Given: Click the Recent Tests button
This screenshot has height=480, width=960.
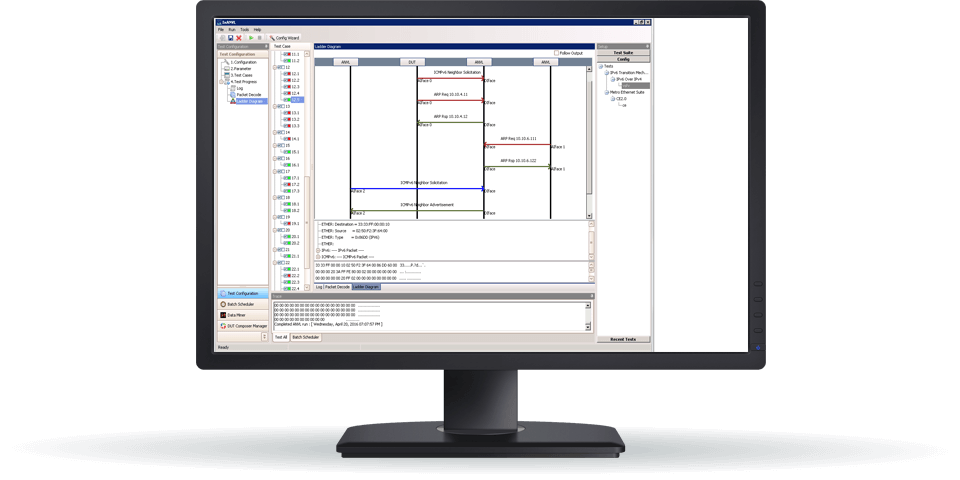Looking at the screenshot, I should 623,340.
